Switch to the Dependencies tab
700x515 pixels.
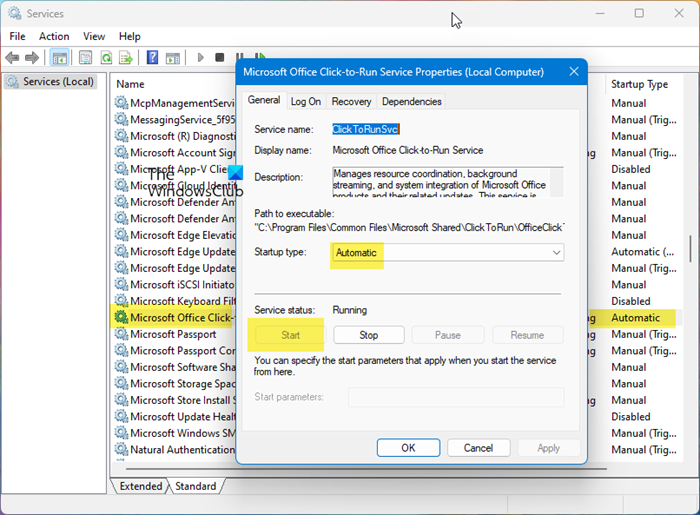(x=412, y=102)
